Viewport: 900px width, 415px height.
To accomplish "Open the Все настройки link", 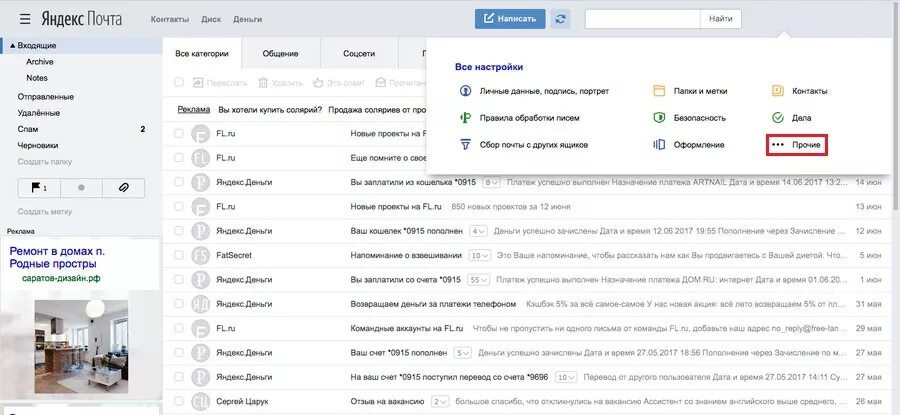I will coord(489,67).
